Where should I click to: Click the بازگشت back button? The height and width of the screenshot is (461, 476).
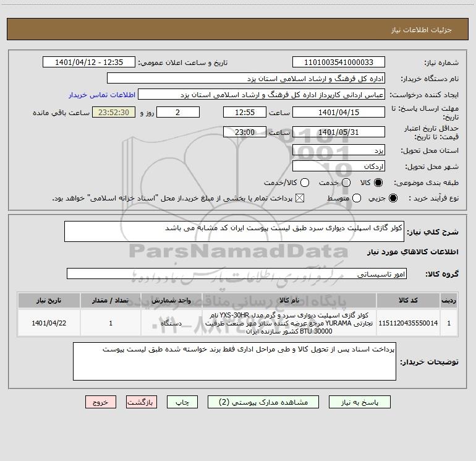[142, 402]
